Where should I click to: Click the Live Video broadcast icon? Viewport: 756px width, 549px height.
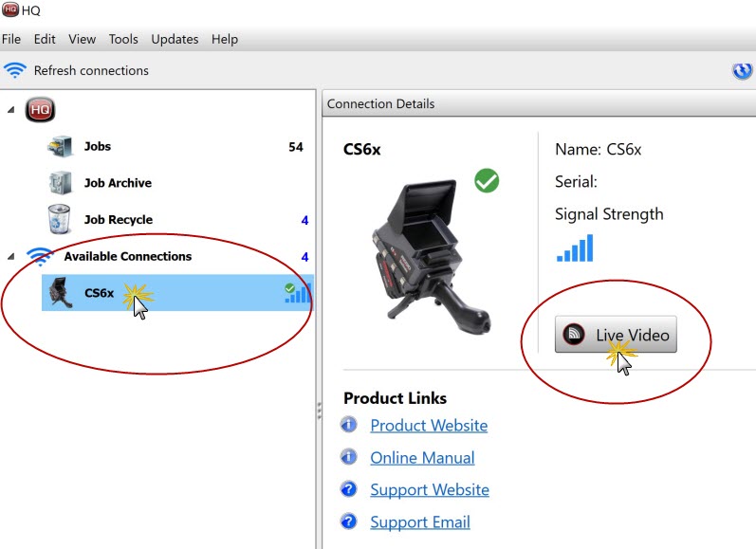[x=574, y=334]
